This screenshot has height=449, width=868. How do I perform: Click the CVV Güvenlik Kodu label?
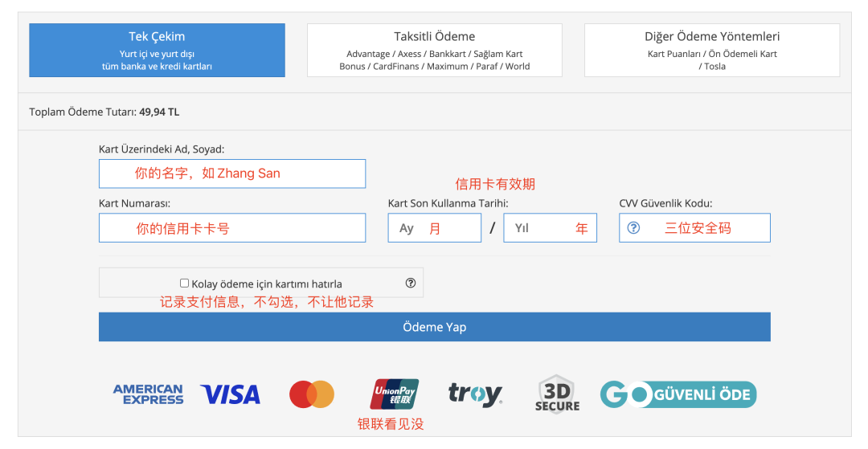click(665, 203)
